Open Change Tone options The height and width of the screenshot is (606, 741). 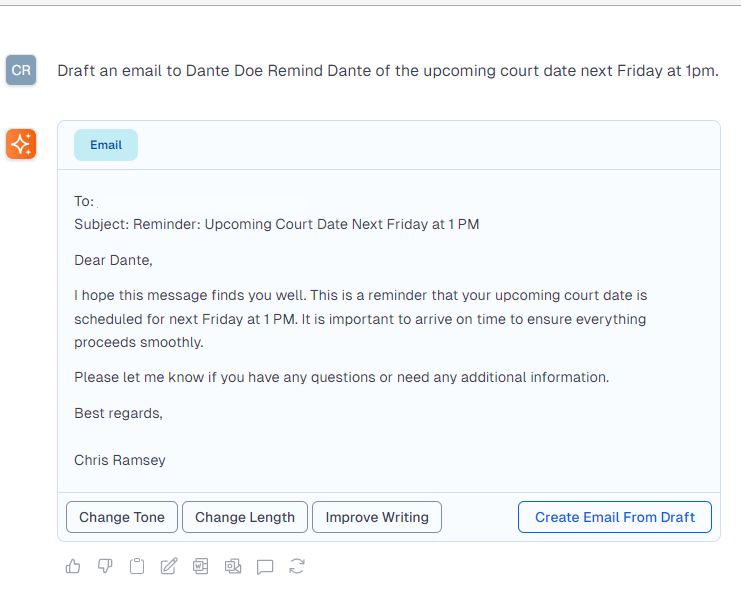pyautogui.click(x=122, y=517)
